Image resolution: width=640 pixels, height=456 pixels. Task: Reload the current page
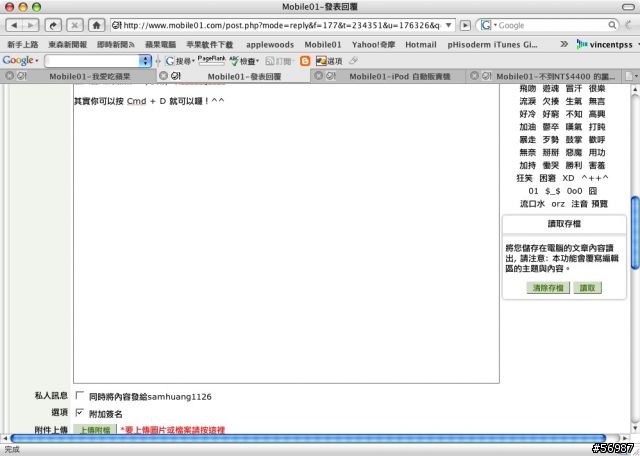[x=53, y=25]
